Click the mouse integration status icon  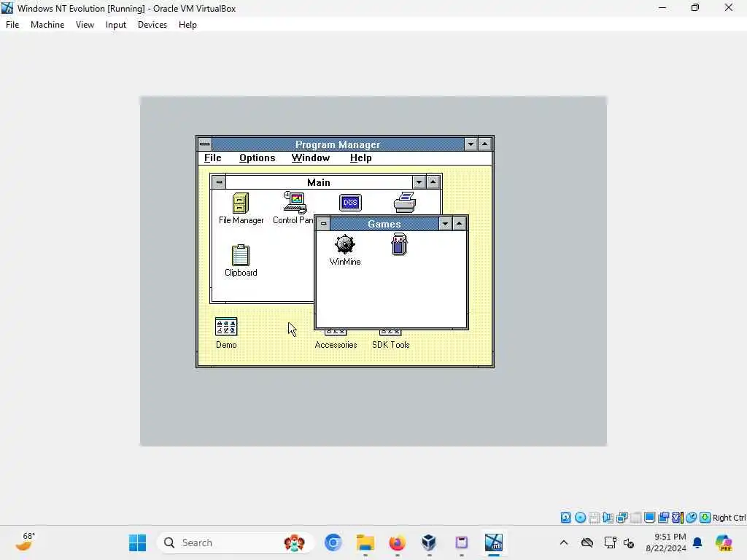coord(692,517)
